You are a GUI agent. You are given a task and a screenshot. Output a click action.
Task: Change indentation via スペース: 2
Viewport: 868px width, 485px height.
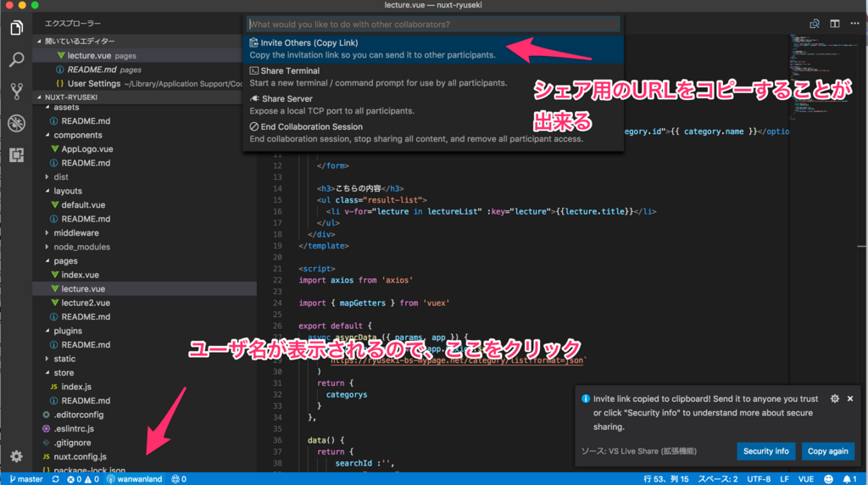point(717,479)
